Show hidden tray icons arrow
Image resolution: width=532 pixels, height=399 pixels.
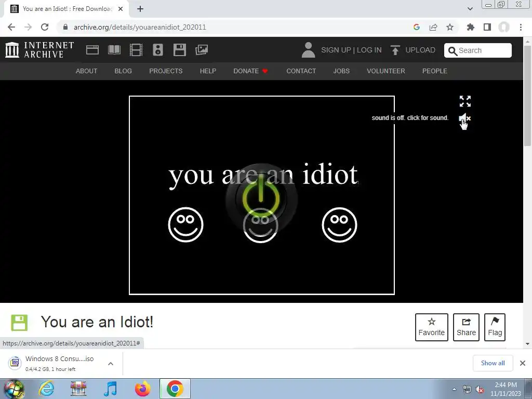pos(454,389)
